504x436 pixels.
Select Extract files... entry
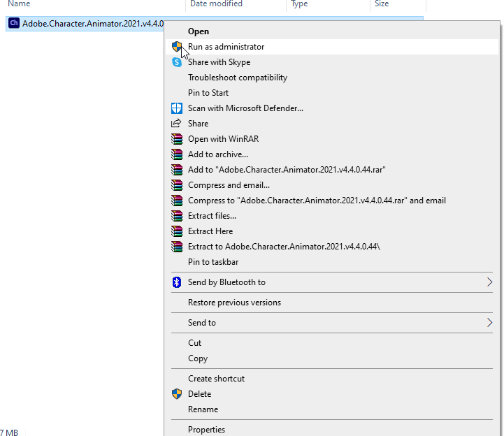click(x=212, y=216)
